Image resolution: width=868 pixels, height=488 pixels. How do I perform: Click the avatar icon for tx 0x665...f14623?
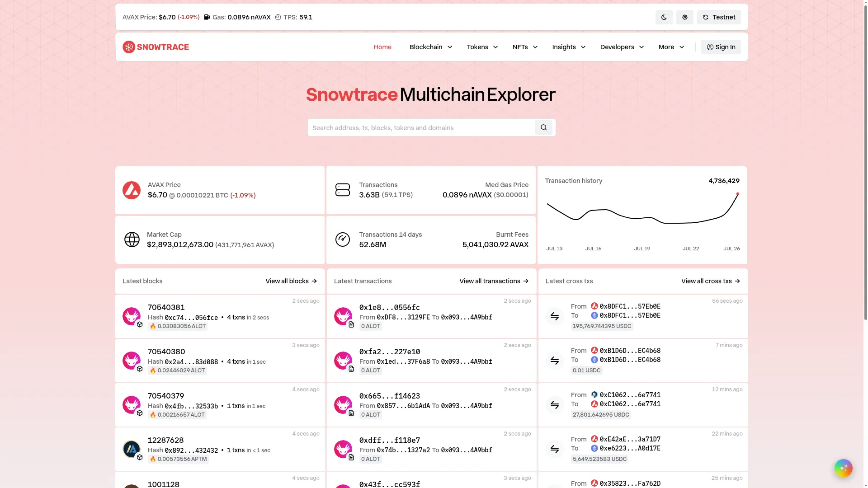point(343,405)
